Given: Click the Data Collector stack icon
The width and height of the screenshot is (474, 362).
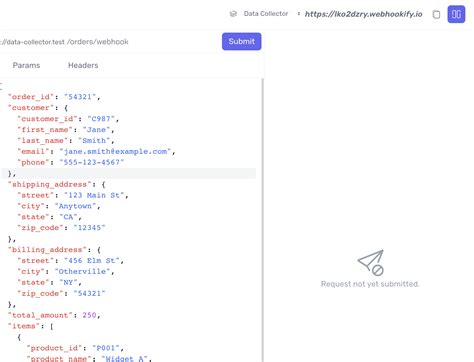Looking at the screenshot, I should [233, 14].
